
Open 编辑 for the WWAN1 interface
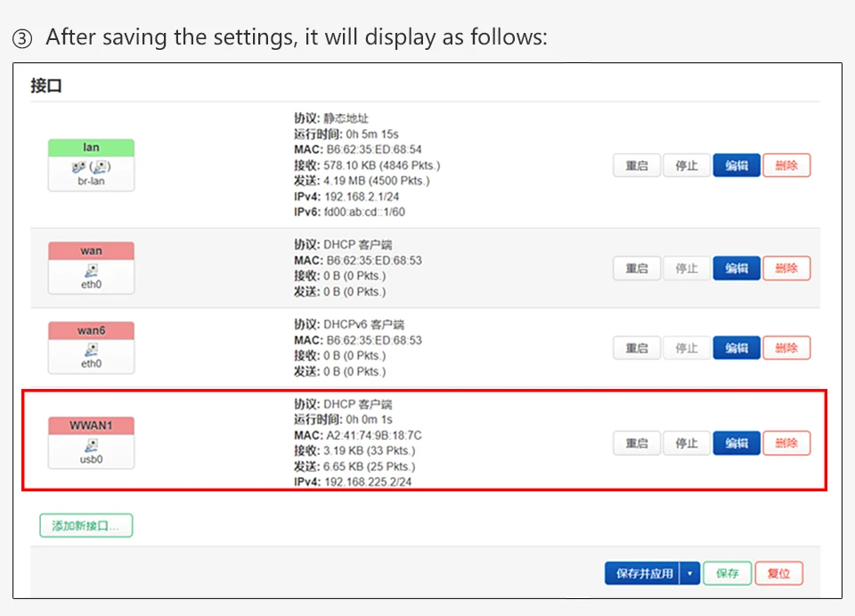737,442
